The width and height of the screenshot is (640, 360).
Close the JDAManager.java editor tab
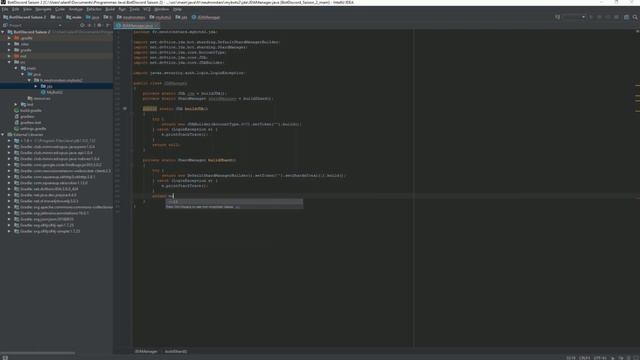pos(157,25)
